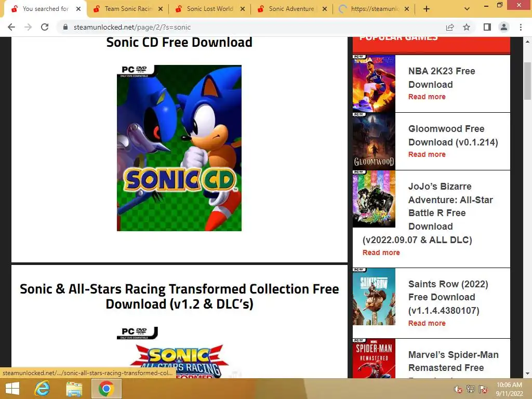The width and height of the screenshot is (532, 399).
Task: Click Chrome icon in taskbar
Action: point(106,389)
